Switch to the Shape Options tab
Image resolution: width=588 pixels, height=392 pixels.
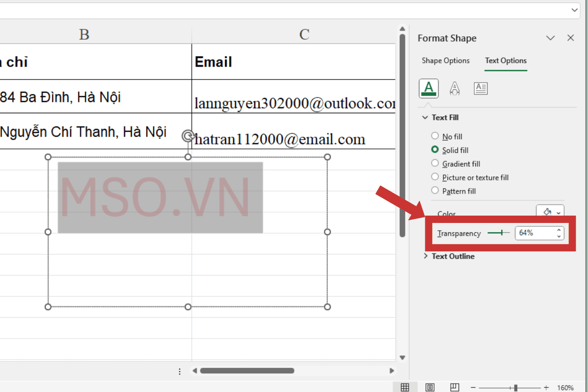(445, 60)
